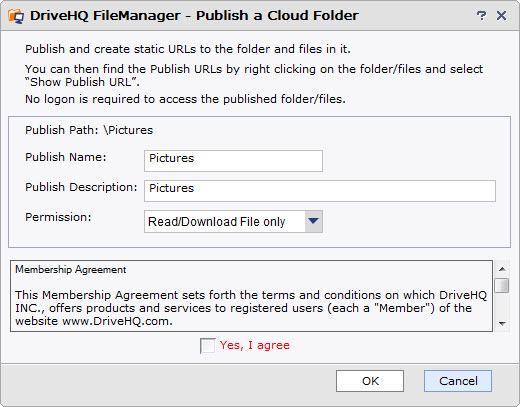Click the "Permission:" label

coord(58,217)
